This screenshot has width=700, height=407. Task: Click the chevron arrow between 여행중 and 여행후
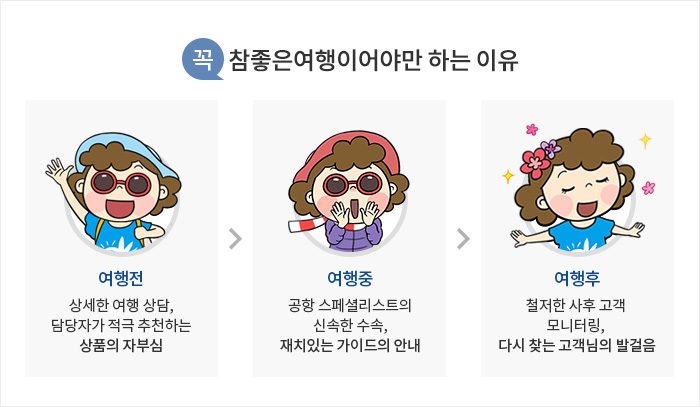(x=463, y=239)
